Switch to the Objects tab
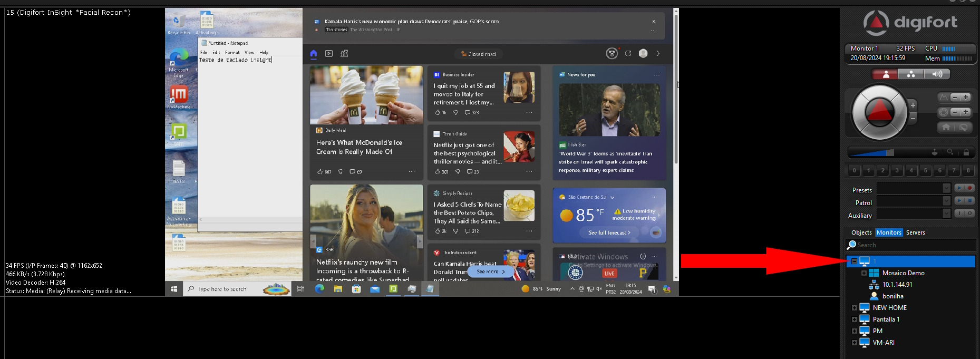 point(861,232)
